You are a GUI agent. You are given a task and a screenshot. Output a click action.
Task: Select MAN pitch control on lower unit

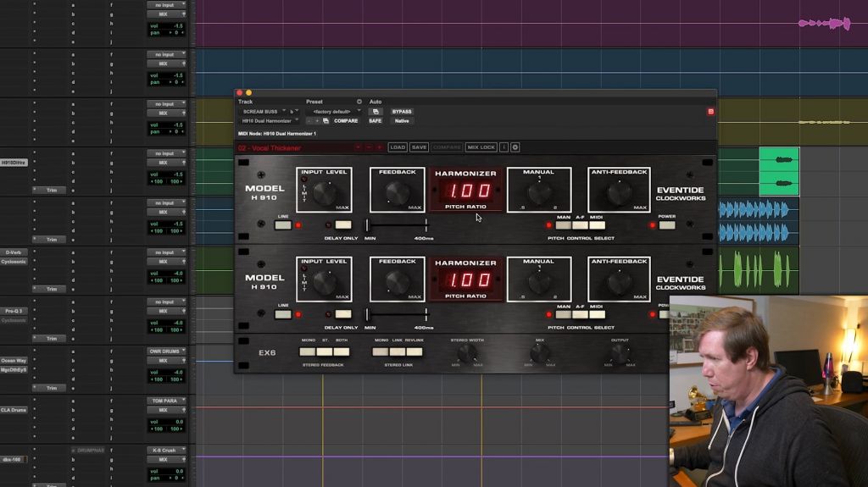coord(564,314)
